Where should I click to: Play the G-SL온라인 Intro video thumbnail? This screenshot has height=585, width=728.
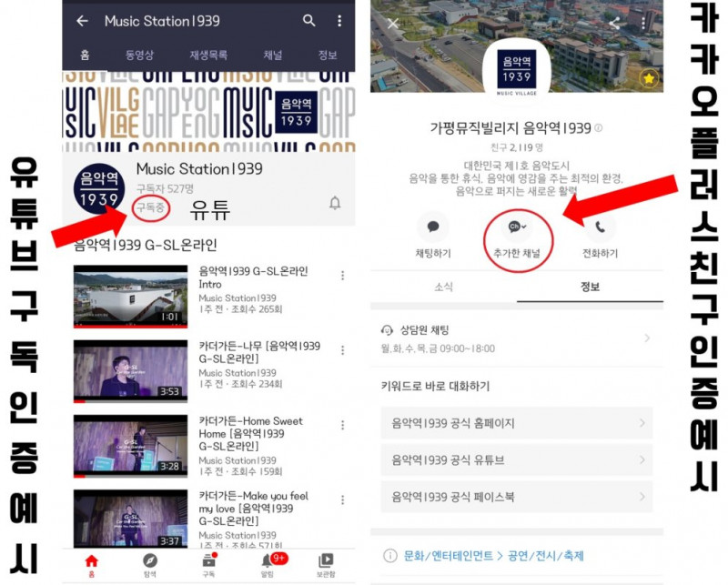pos(130,297)
